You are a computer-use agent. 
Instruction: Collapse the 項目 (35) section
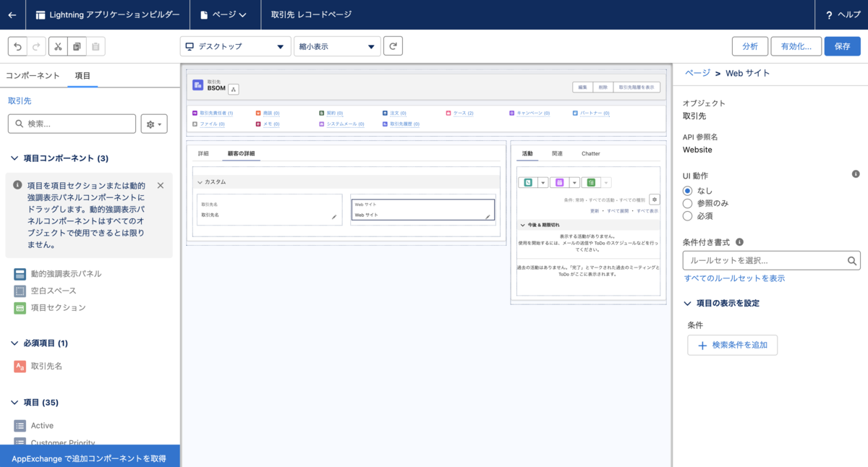point(16,403)
